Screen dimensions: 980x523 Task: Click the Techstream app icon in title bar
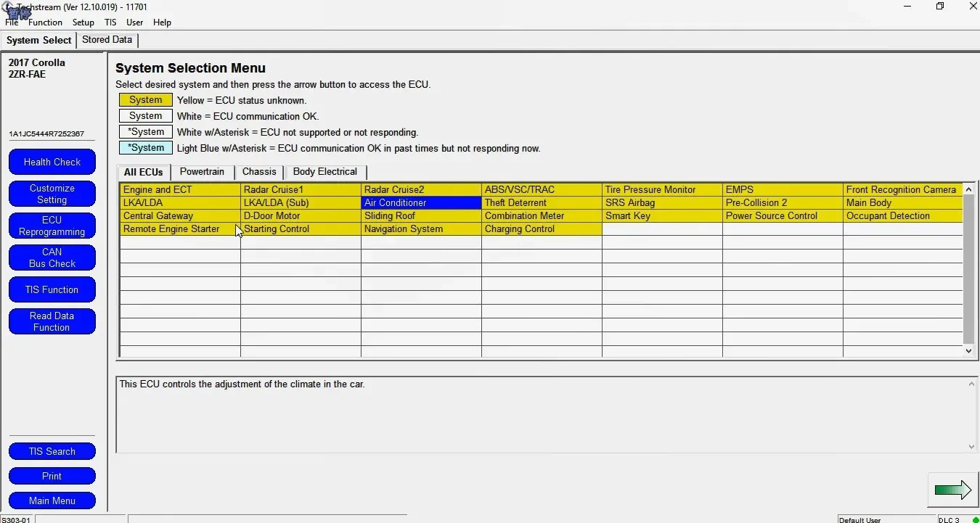pos(9,7)
